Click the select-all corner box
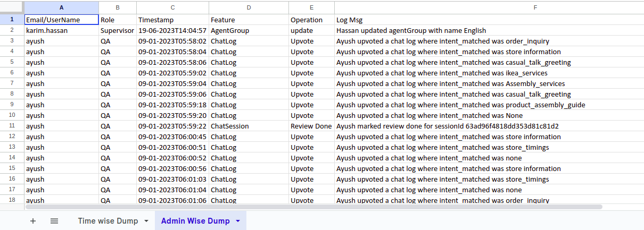Screen dimensions: 644x230 pyautogui.click(x=12, y=7)
